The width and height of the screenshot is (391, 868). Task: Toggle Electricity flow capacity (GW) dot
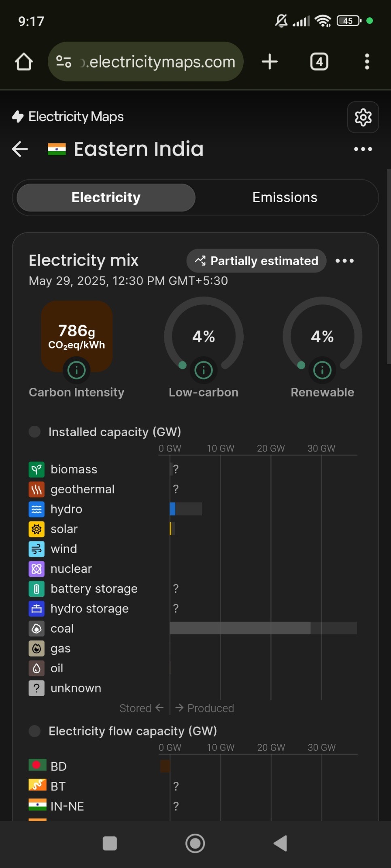[x=35, y=731]
